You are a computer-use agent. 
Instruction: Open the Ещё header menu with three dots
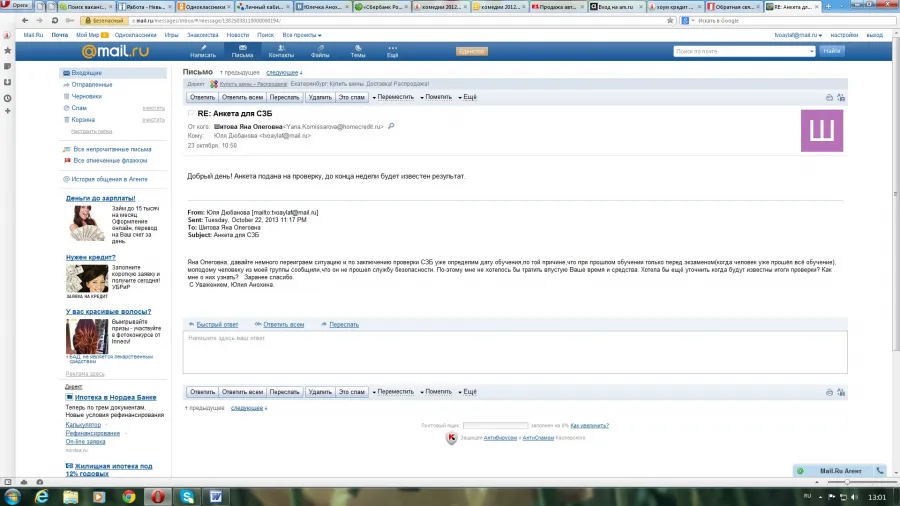pos(392,51)
